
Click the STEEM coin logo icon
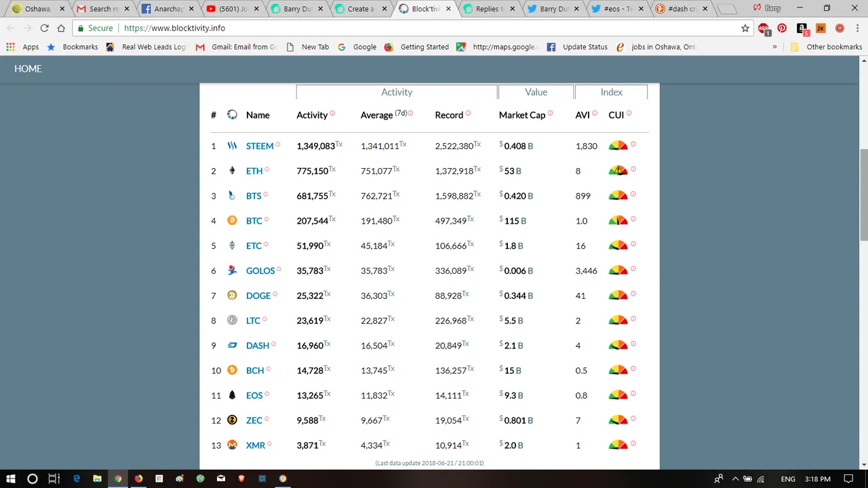coord(232,146)
